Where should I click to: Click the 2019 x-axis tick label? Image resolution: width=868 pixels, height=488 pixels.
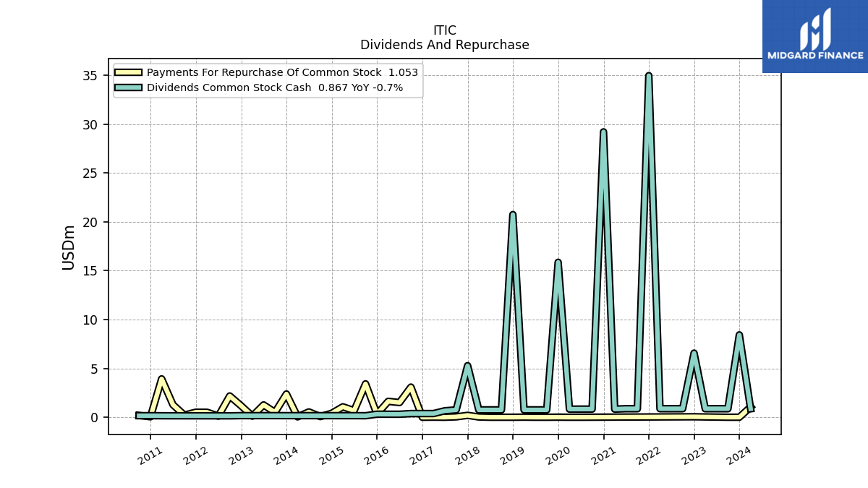[x=513, y=455]
